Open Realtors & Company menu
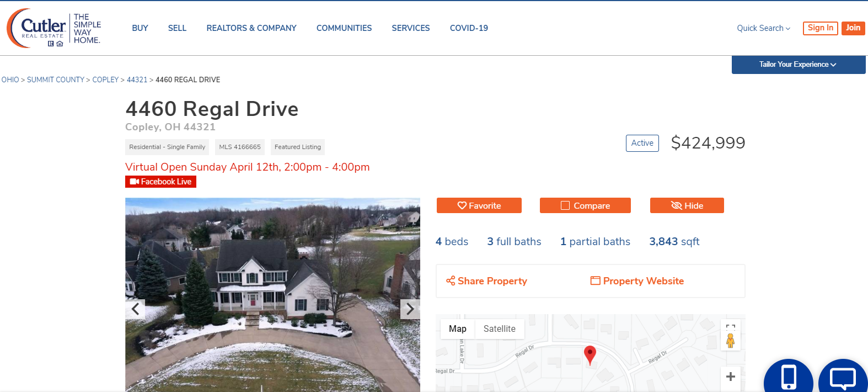 [251, 28]
